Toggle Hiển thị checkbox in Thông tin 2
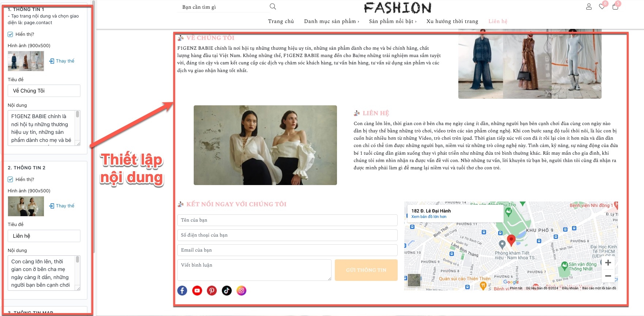The height and width of the screenshot is (316, 644). point(10,180)
